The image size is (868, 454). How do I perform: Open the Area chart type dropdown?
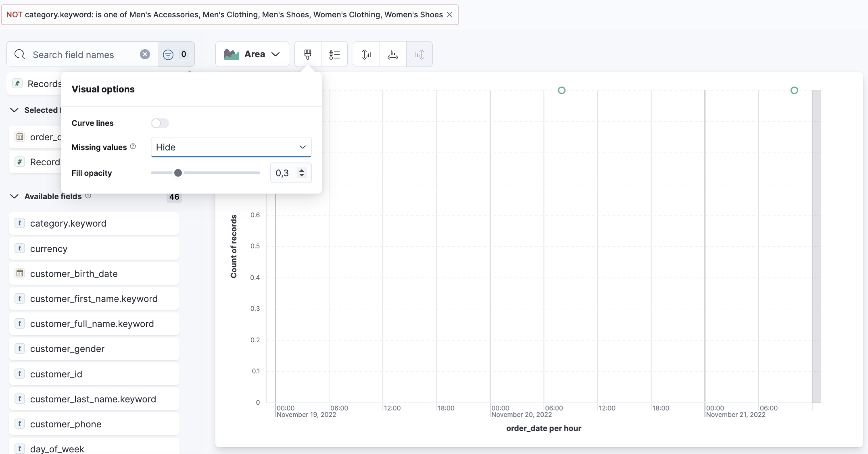click(x=252, y=54)
